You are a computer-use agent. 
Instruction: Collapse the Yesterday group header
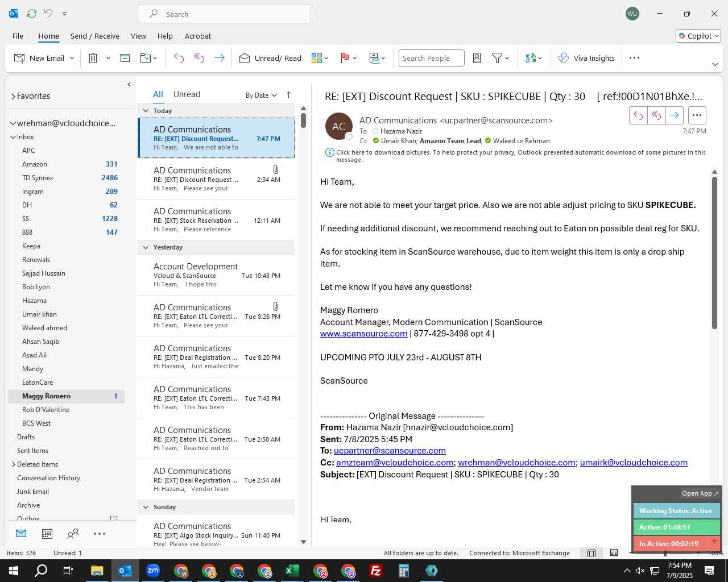(x=146, y=247)
